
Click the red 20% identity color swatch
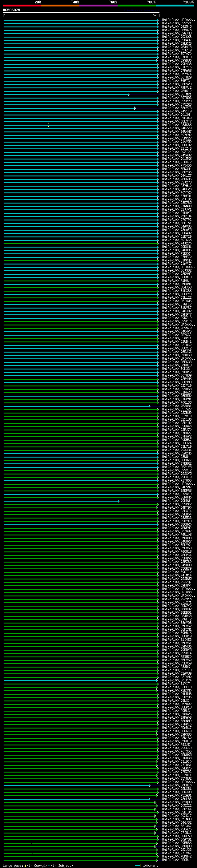pos(22,6)
